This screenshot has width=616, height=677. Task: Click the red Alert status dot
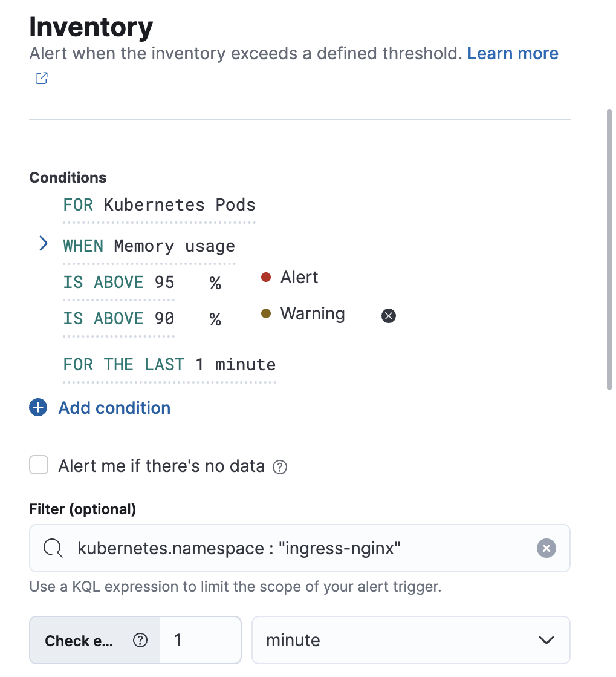266,276
